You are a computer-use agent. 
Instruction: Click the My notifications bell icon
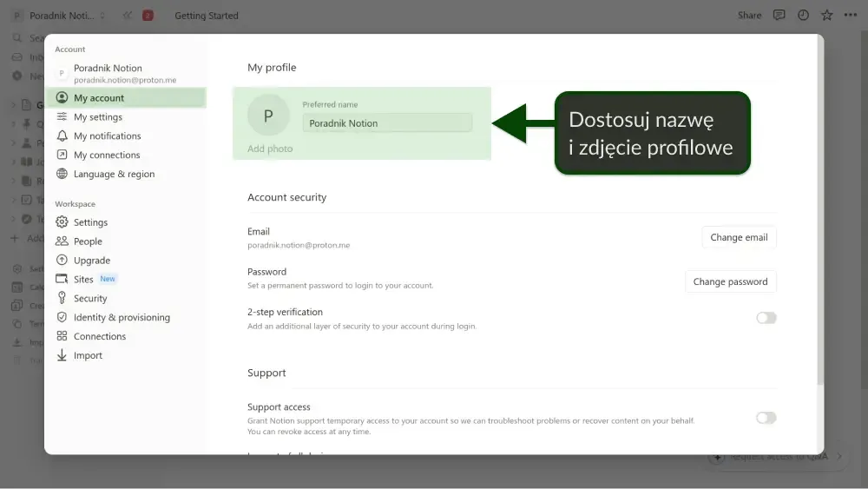point(62,135)
